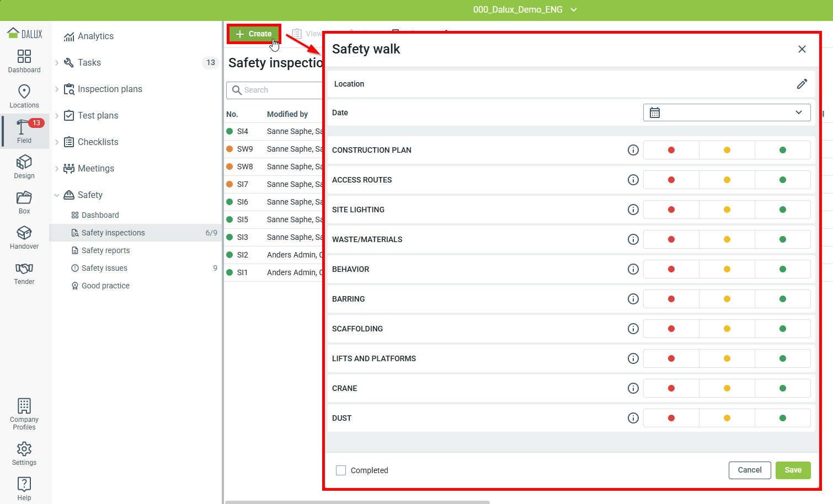Open Company Profiles from sidebar

click(24, 414)
